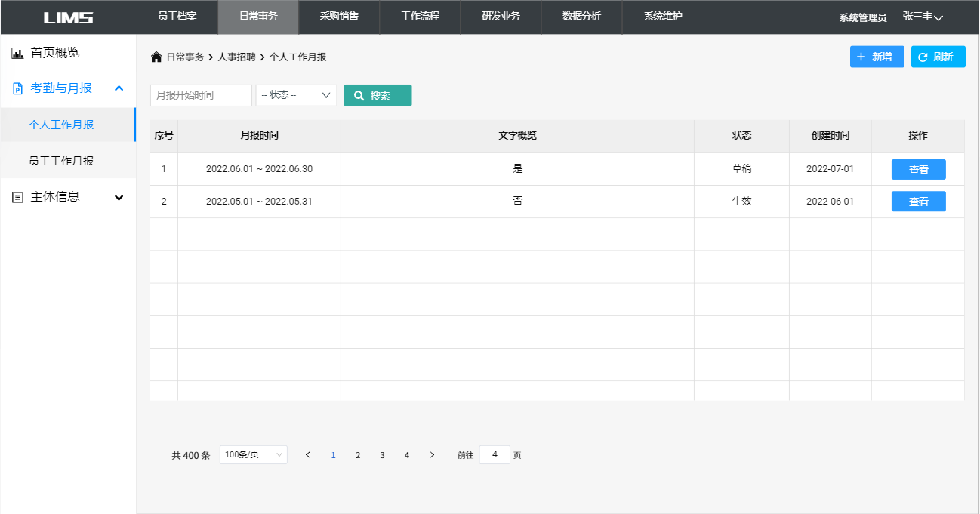Viewport: 980px width, 514px height.
Task: Select 员工工作月报 in sidebar
Action: click(61, 161)
